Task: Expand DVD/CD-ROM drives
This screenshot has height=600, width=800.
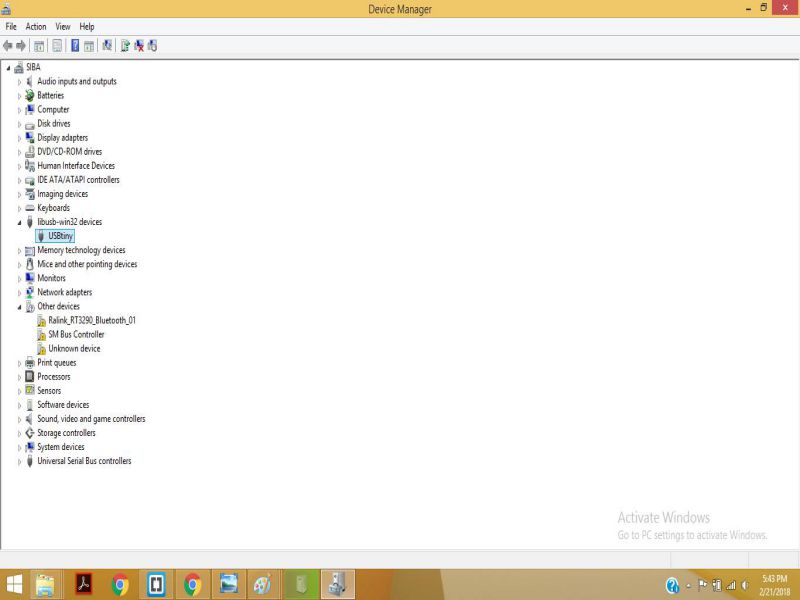Action: click(19, 152)
